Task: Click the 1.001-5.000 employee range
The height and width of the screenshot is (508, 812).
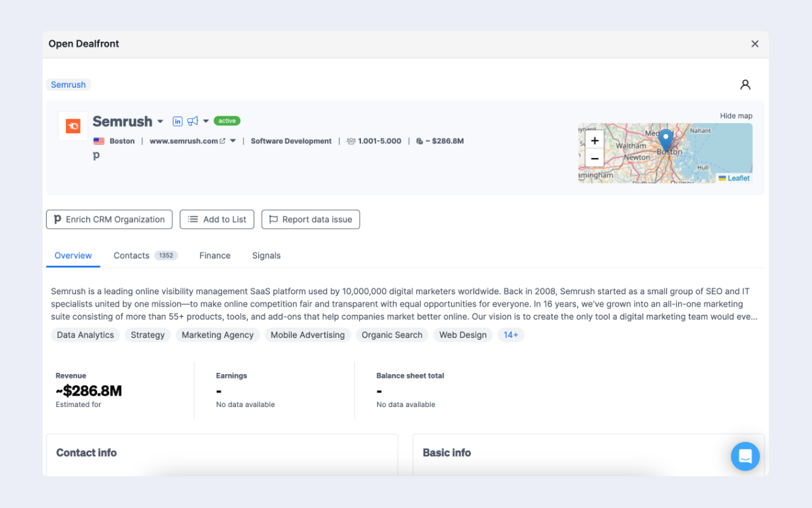Action: click(x=379, y=141)
